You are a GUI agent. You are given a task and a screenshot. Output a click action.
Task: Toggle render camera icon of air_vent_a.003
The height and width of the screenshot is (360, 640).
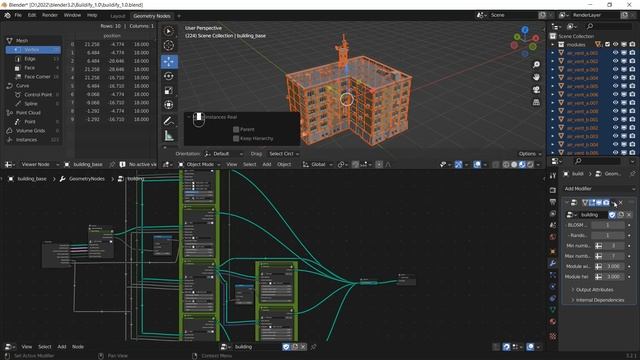(632, 69)
